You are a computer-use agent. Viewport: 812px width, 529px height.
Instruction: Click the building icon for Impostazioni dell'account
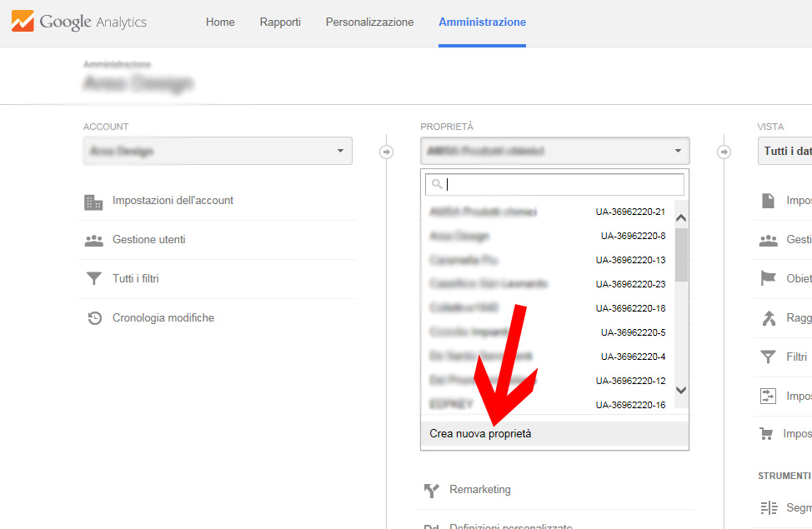[x=93, y=202]
